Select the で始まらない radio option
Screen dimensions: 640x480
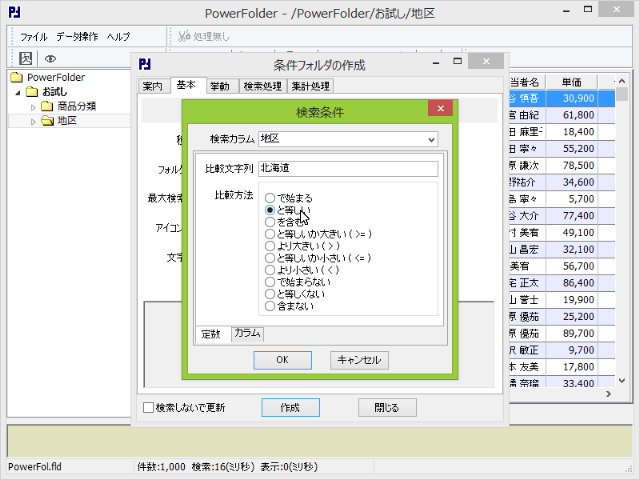[270, 282]
